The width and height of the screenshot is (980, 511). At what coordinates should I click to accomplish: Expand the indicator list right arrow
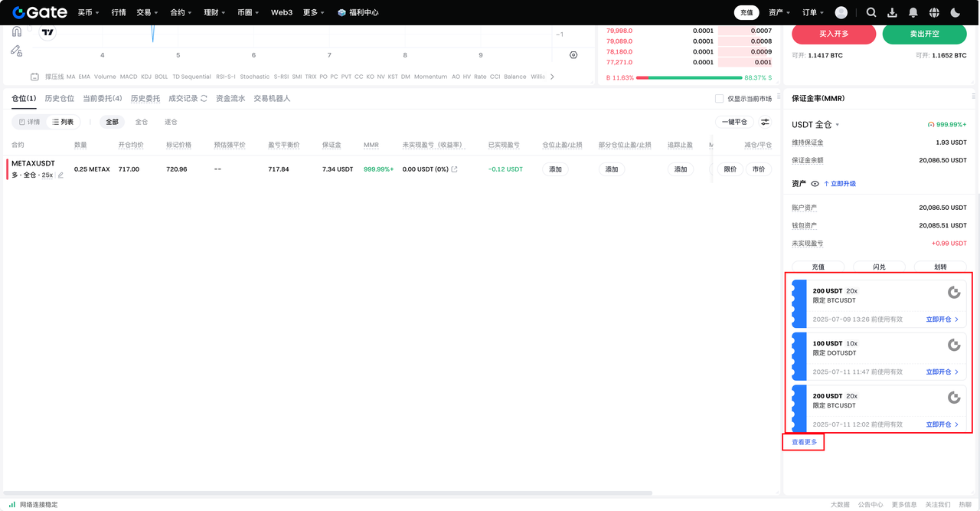552,77
